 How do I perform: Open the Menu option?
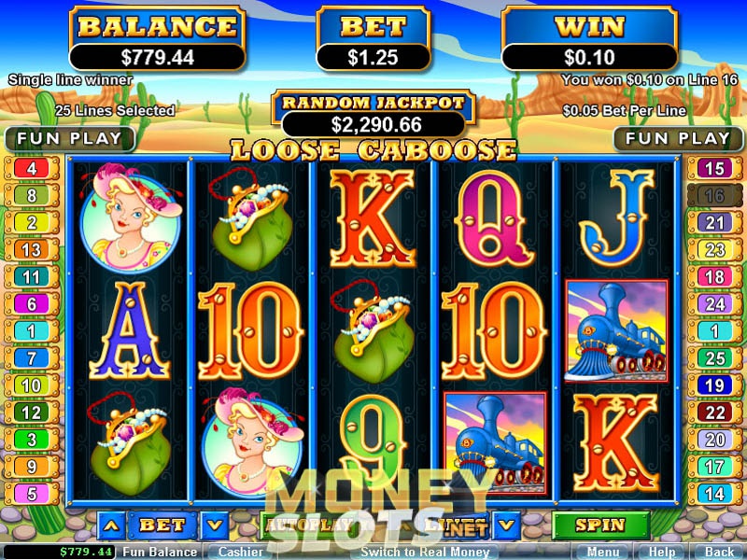point(602,552)
